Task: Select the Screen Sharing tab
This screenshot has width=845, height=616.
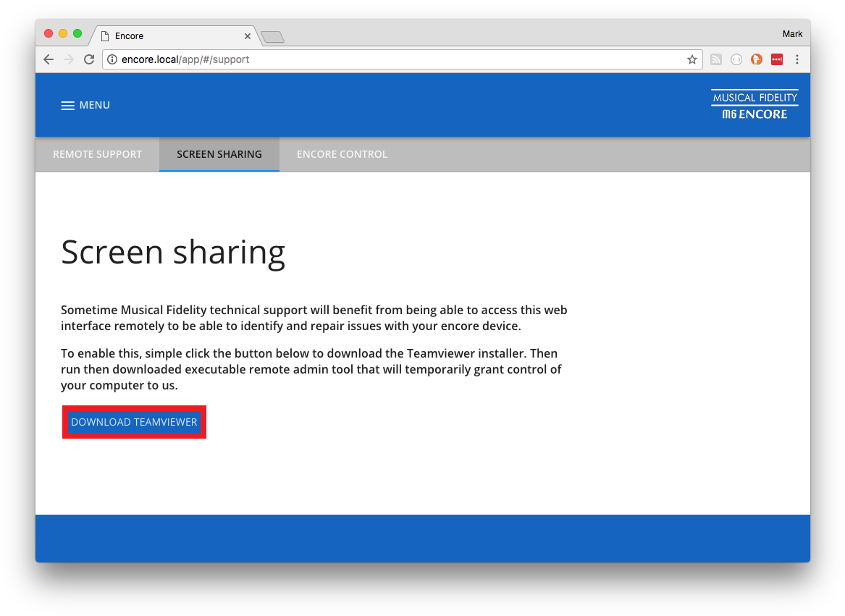Action: [x=219, y=154]
